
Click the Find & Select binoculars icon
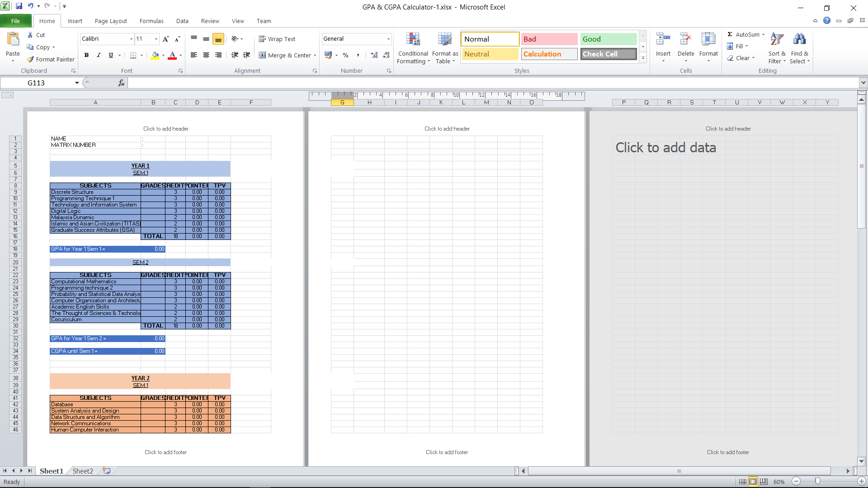pos(799,40)
